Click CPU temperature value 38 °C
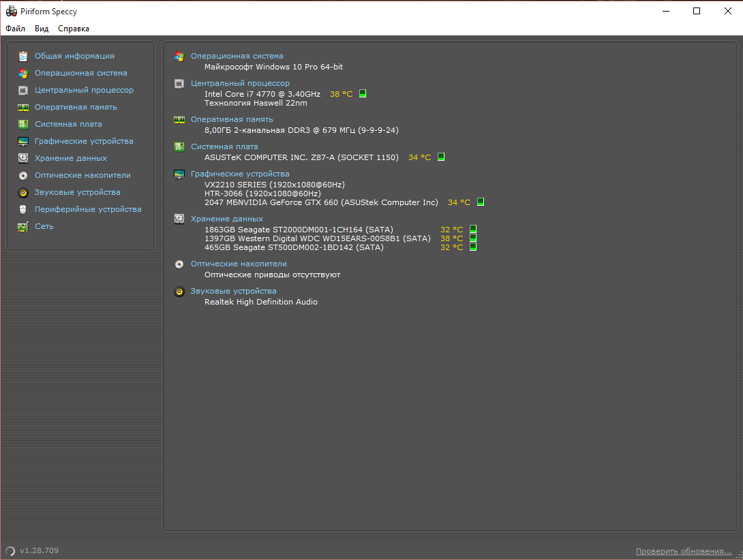Image resolution: width=743 pixels, height=560 pixels. point(342,94)
